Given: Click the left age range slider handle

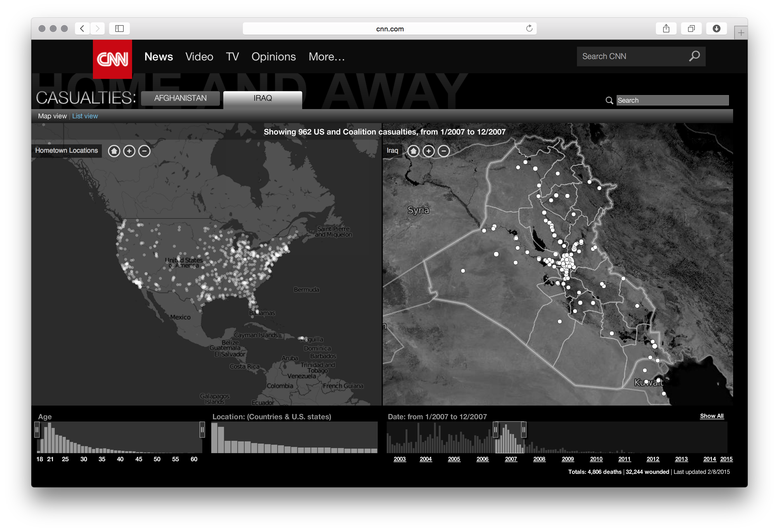Looking at the screenshot, I should tap(37, 430).
